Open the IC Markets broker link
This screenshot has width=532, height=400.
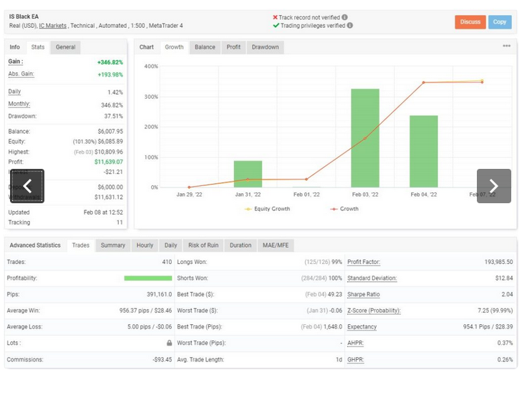52,26
